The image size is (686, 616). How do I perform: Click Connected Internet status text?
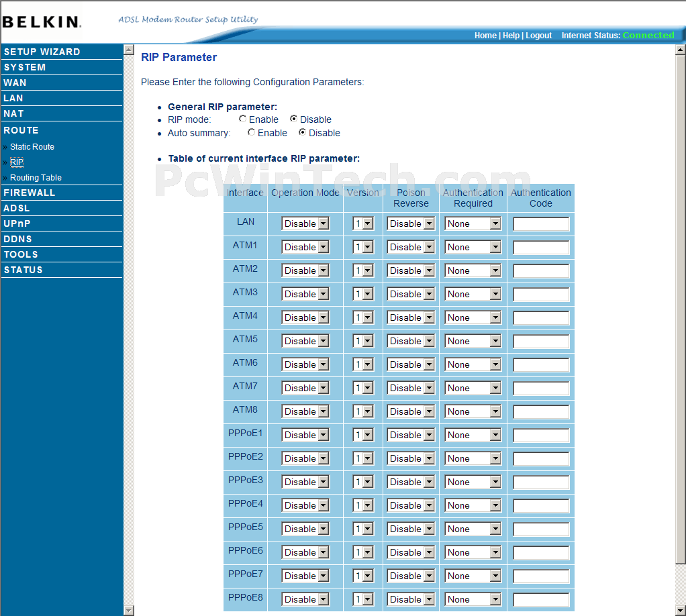(648, 36)
